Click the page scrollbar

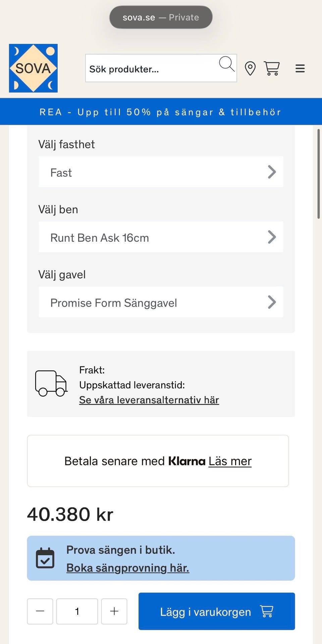pyautogui.click(x=318, y=174)
